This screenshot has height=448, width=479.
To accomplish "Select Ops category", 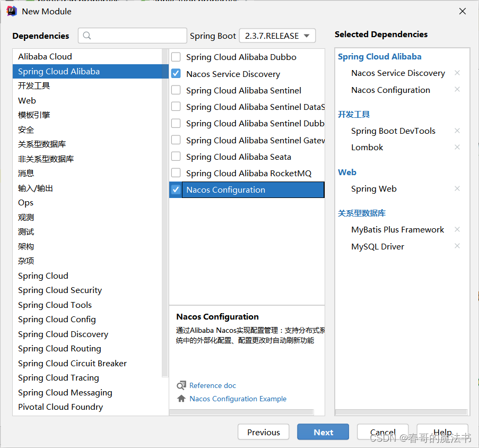I will (x=88, y=203).
